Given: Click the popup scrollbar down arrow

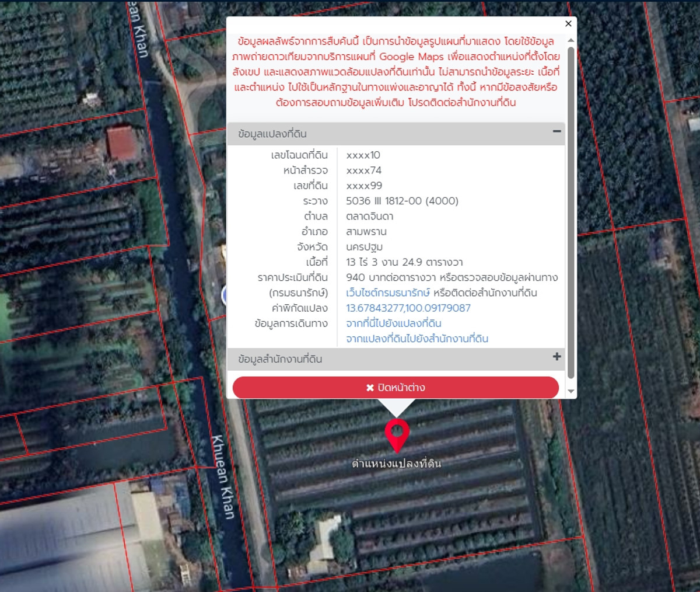Looking at the screenshot, I should (x=570, y=391).
